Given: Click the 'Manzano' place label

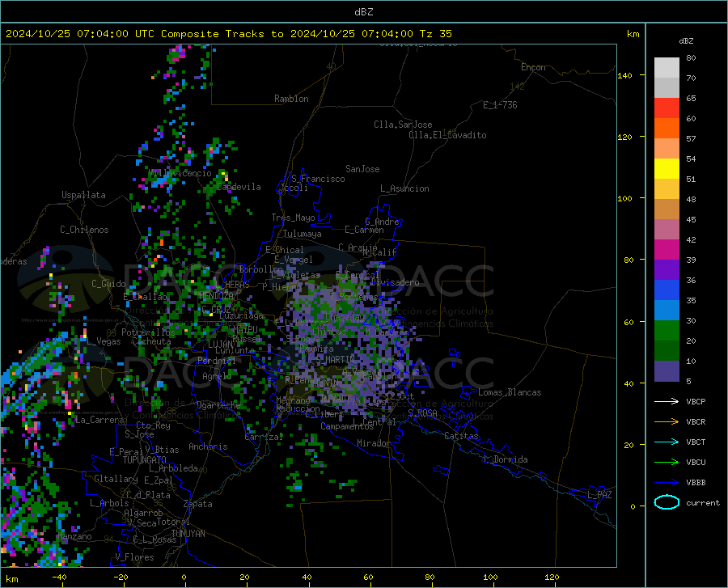Looking at the screenshot, I should pos(74,536).
